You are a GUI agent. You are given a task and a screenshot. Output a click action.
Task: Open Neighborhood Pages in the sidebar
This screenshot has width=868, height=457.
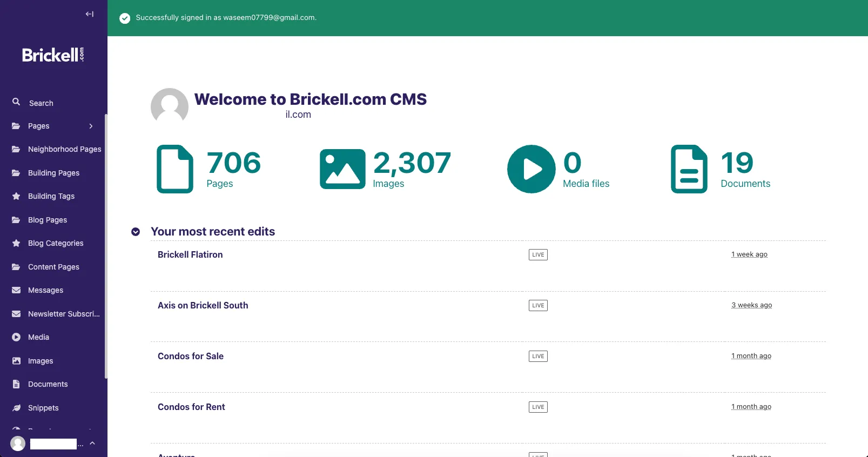tap(64, 149)
